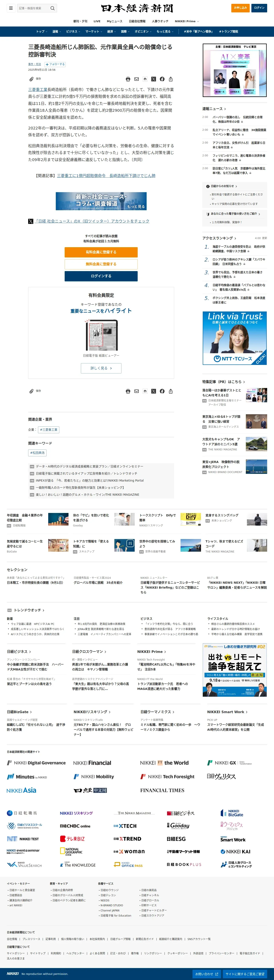
Task: Expand the もっと見る navigation dropdown
Action: [165, 32]
